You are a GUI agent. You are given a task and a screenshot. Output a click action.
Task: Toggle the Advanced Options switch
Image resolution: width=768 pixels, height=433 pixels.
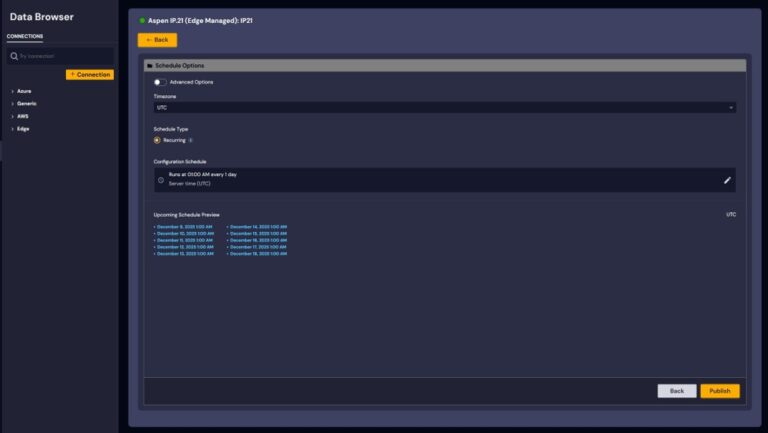[x=160, y=82]
